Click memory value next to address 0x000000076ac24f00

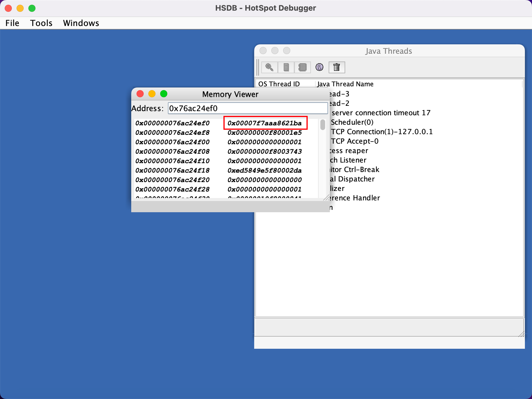pos(265,142)
